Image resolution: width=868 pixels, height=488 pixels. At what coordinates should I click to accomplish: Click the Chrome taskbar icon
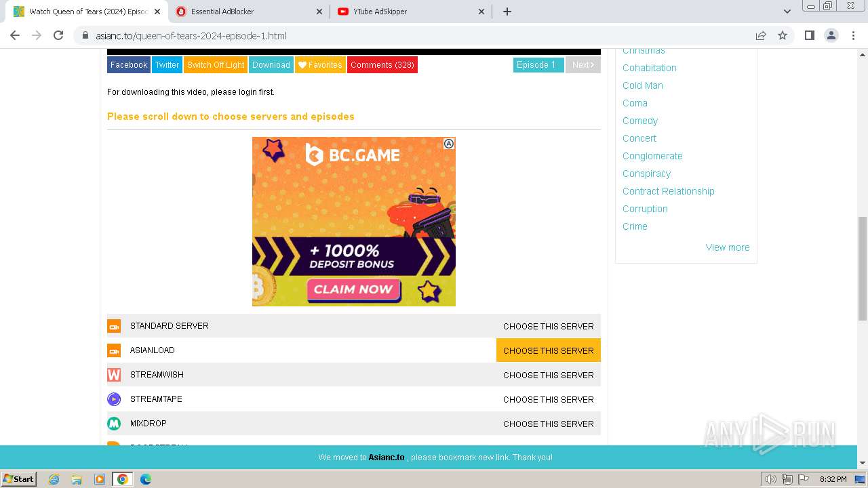(x=123, y=479)
